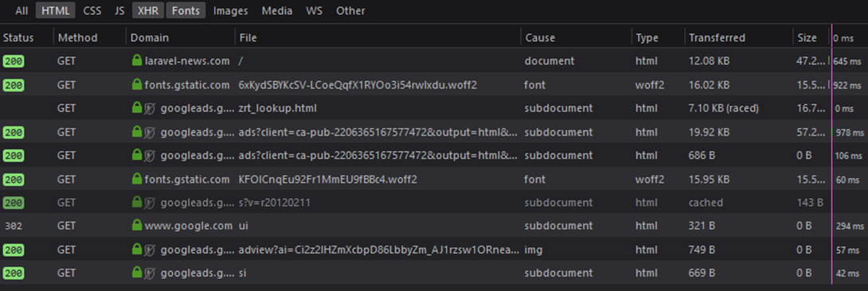Select the s?v=r20120211 cached request

(274, 203)
